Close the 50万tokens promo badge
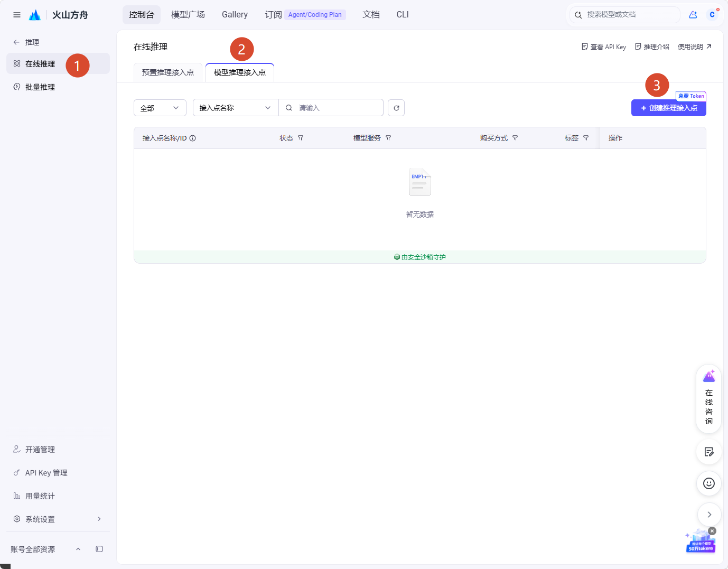Image resolution: width=728 pixels, height=569 pixels. [712, 531]
